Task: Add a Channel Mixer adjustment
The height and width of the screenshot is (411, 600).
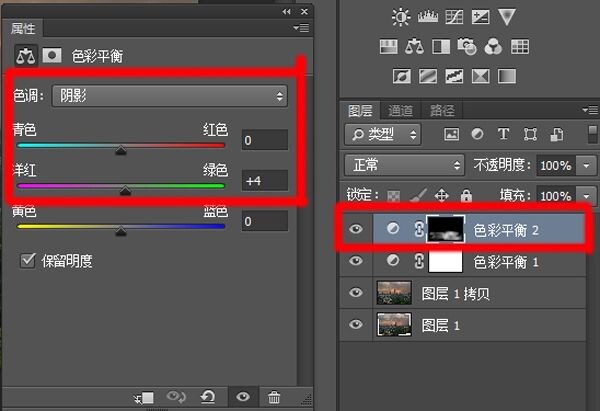Action: click(x=493, y=47)
